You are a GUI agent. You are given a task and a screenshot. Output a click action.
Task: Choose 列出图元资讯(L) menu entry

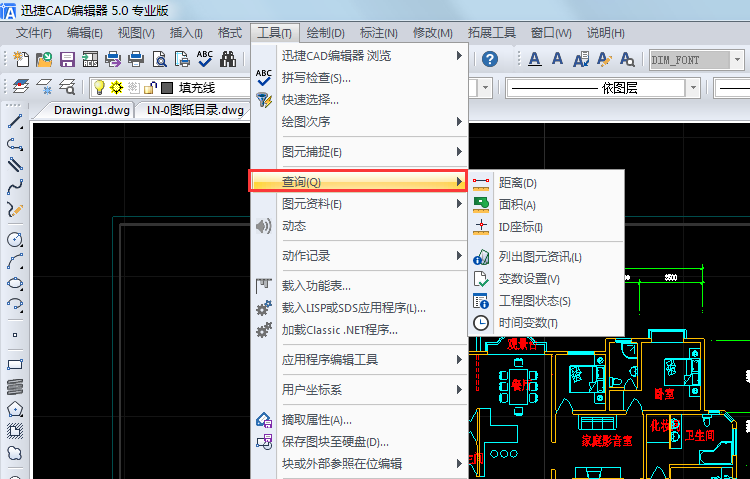point(546,257)
